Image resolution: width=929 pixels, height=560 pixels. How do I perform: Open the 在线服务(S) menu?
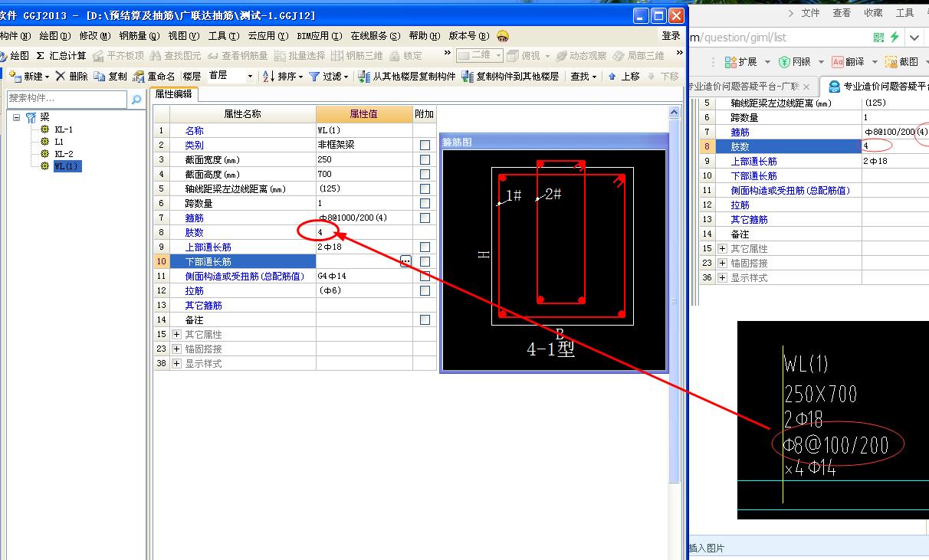pyautogui.click(x=376, y=36)
